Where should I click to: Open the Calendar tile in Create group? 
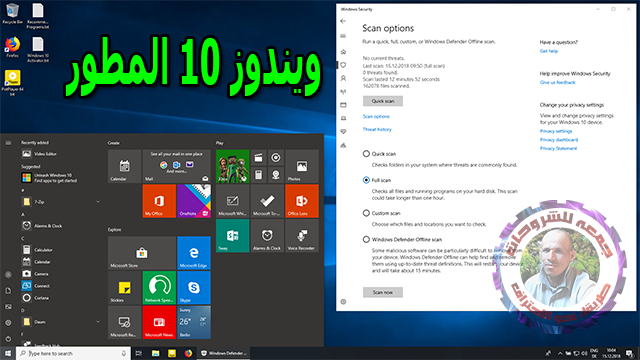tap(124, 166)
